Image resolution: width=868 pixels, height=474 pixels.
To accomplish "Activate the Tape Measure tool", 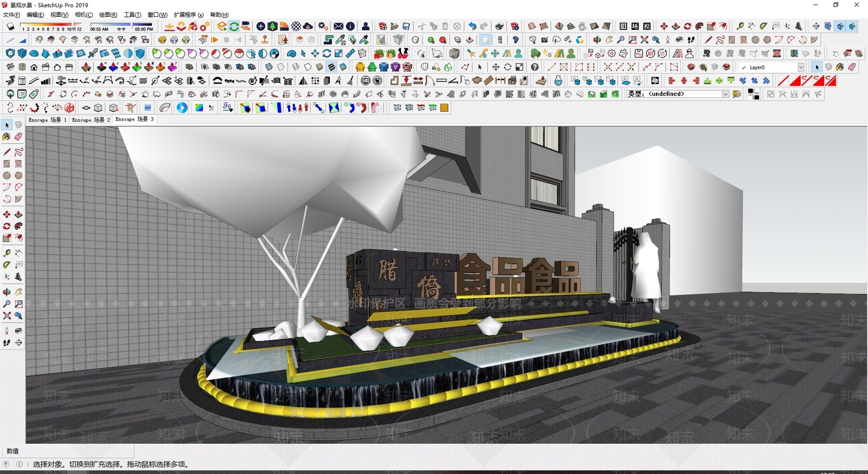I will point(7,253).
